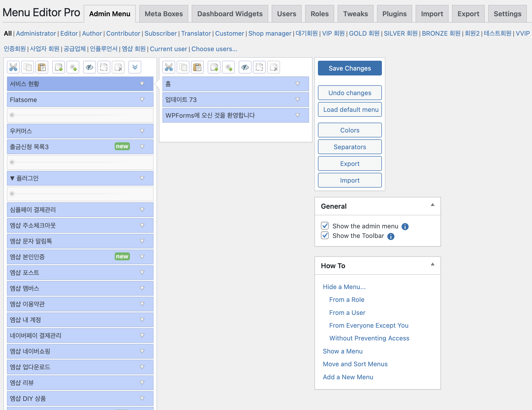The image size is (532, 410).
Task: Open the Colors settings button
Action: pos(350,130)
